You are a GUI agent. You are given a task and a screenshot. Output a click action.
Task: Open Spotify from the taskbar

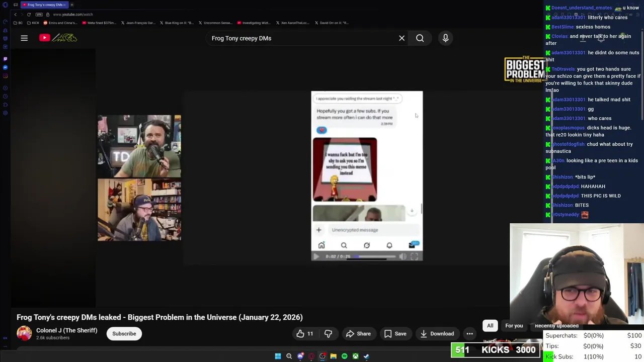pos(344,356)
